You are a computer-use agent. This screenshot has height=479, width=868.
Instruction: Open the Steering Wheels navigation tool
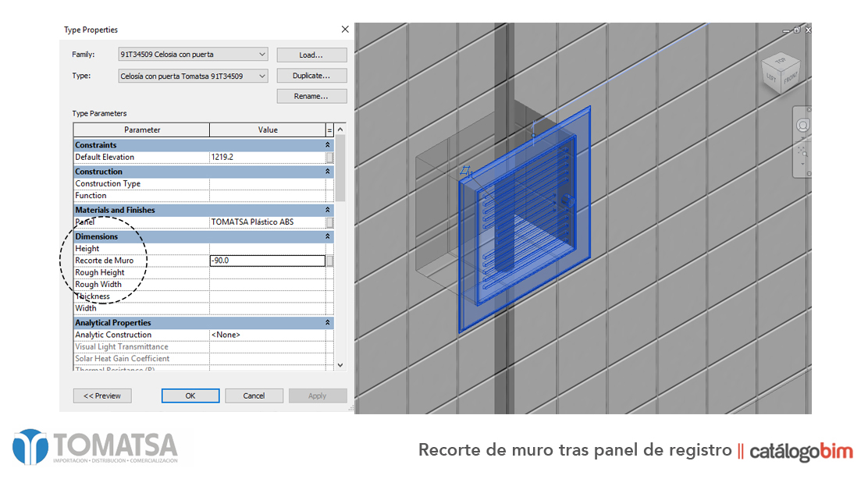802,126
